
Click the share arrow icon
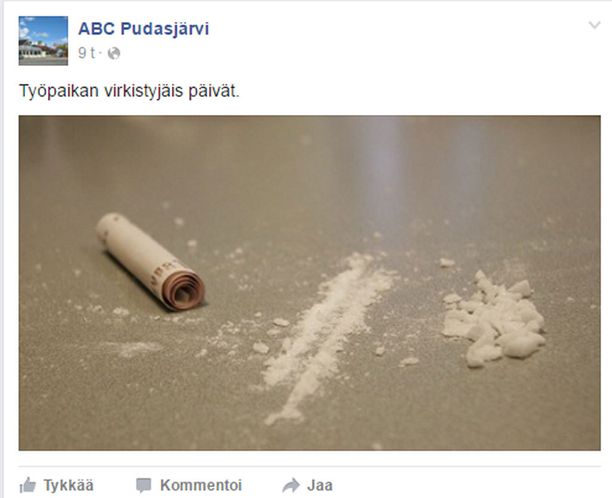point(291,486)
